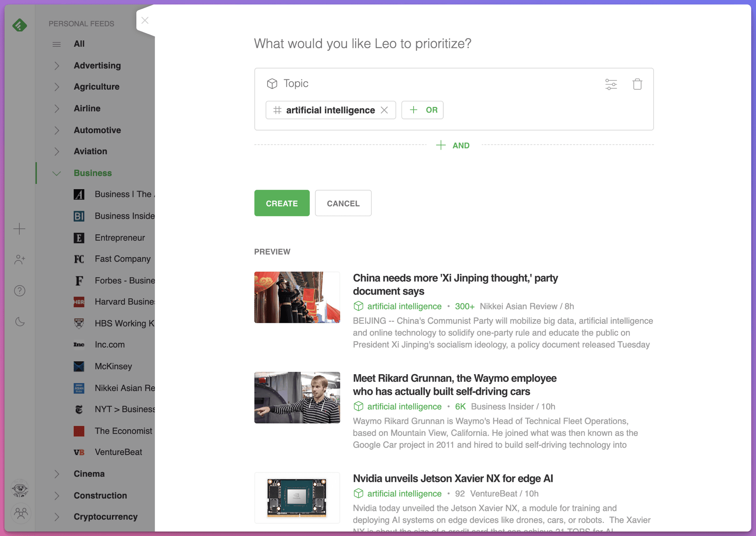Close the Leo priority dialog

[x=145, y=20]
